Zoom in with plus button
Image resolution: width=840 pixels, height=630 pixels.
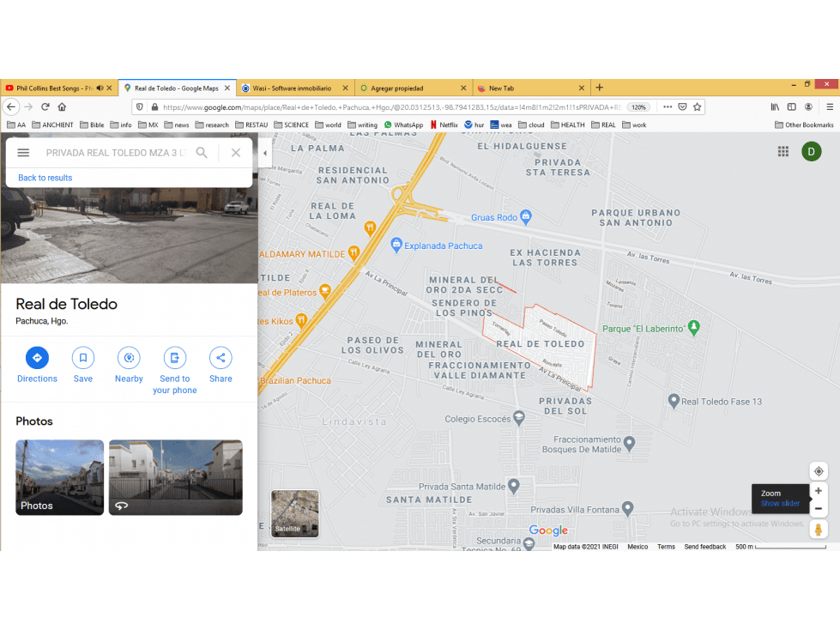click(819, 491)
